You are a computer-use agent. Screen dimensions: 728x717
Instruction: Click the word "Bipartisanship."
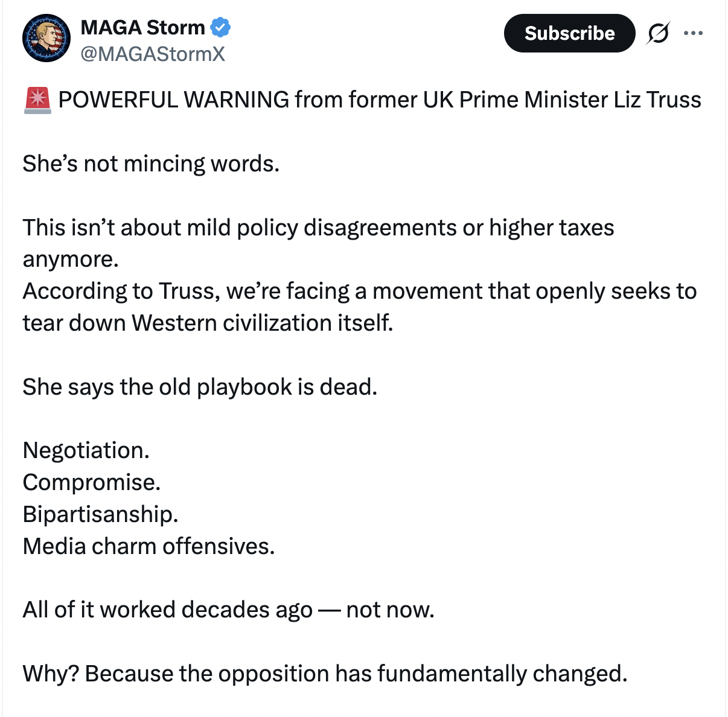[x=100, y=514]
